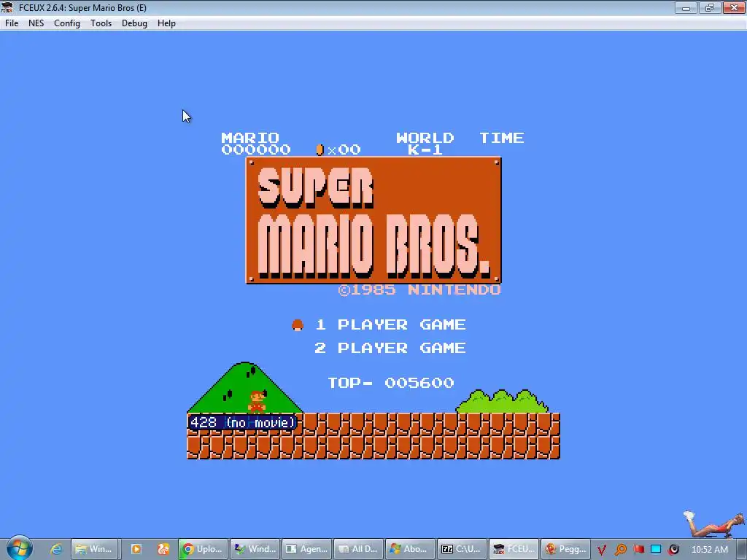The height and width of the screenshot is (560, 747).
Task: Click the 428 (no movie) frame counter
Action: point(242,422)
